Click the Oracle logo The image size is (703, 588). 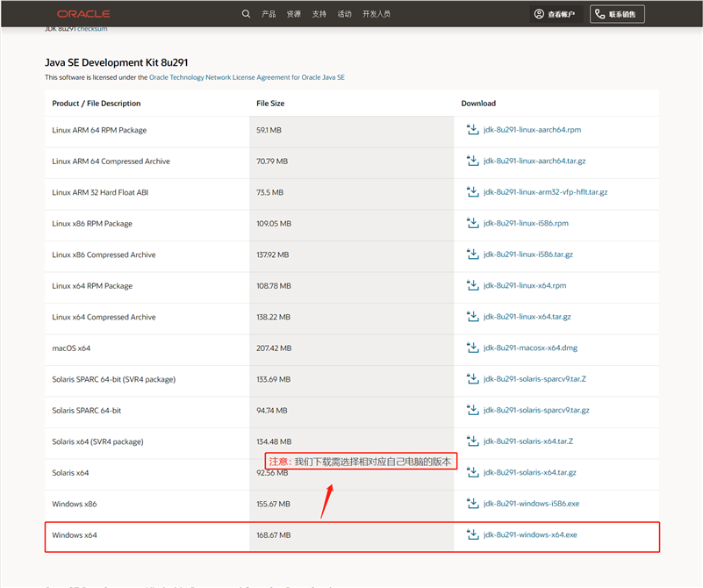point(83,14)
